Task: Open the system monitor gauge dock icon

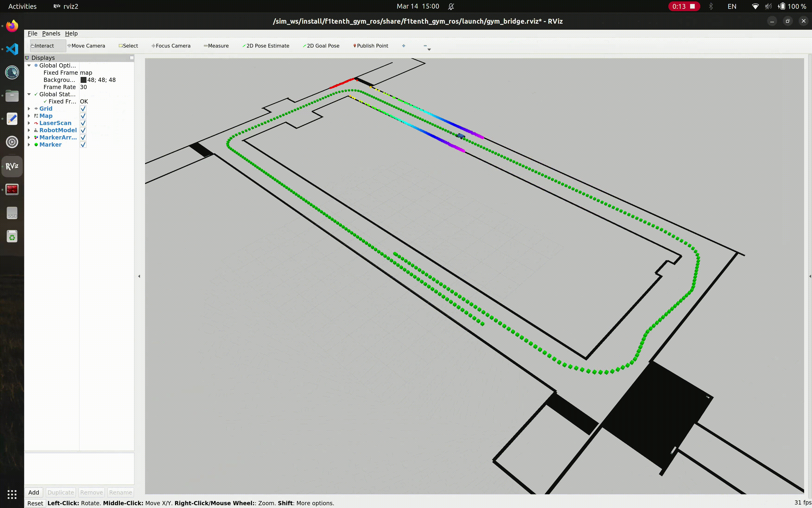Action: [x=12, y=72]
